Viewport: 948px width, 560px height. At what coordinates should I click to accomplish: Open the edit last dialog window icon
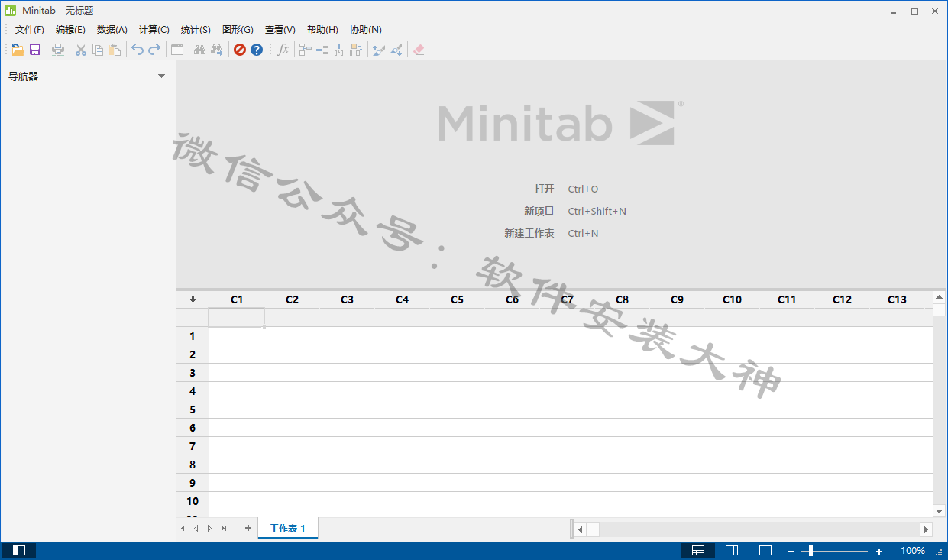[177, 50]
